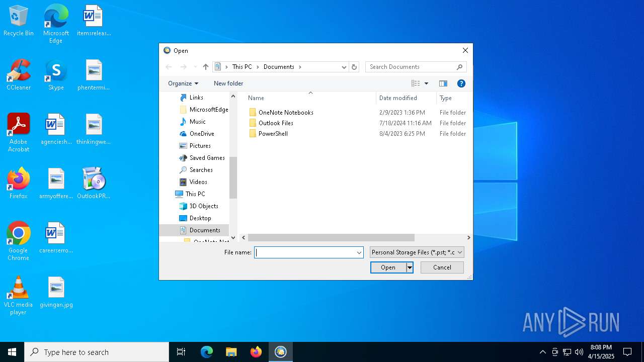Select Desktop in the navigation pane
The image size is (644, 362).
coord(200,218)
